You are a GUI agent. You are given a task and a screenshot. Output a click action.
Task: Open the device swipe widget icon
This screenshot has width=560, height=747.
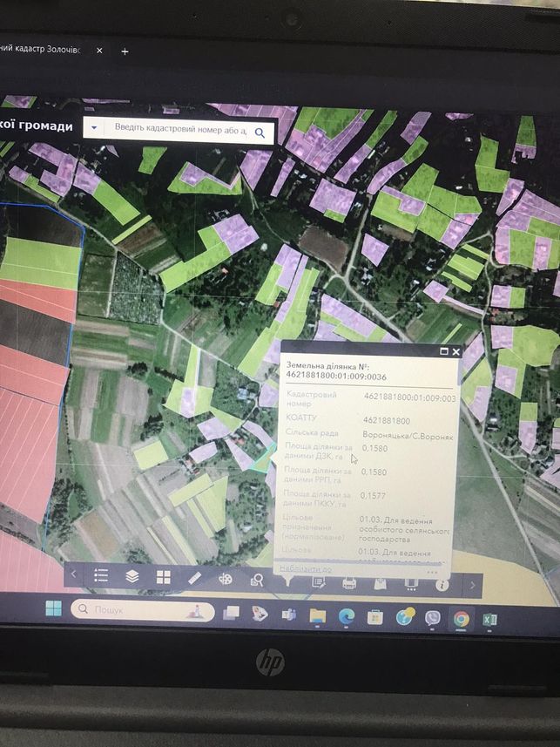point(411,584)
